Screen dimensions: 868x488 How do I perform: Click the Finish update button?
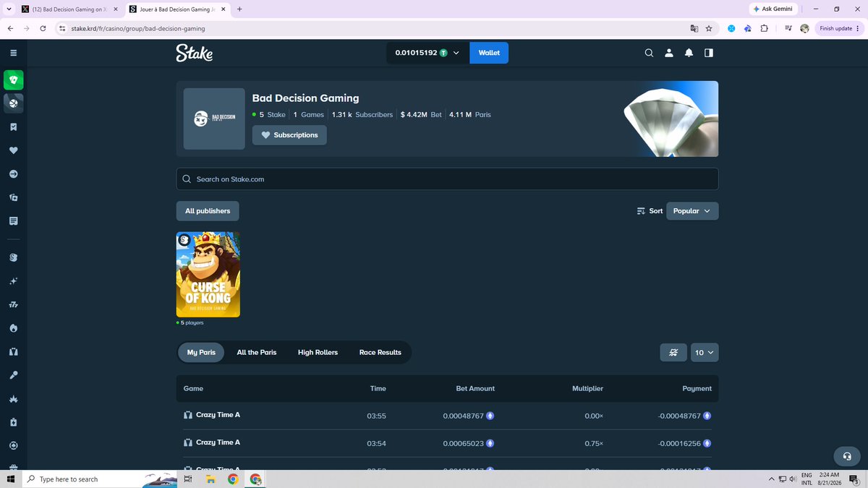point(839,28)
